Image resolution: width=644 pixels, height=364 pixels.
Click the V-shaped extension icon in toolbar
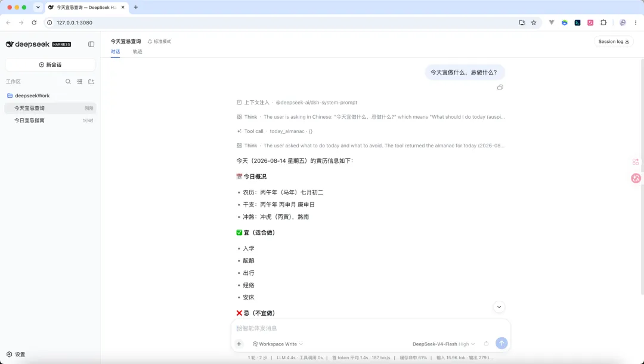[552, 23]
